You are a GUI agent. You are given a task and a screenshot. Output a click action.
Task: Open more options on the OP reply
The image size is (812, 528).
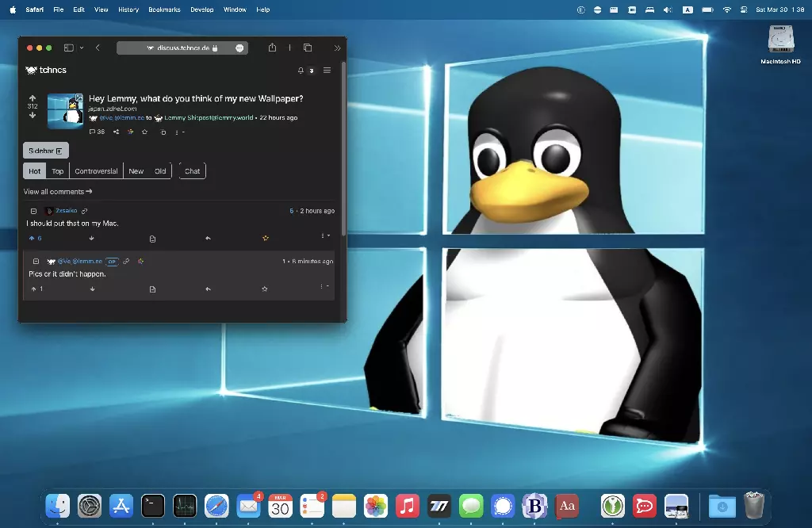pyautogui.click(x=324, y=286)
